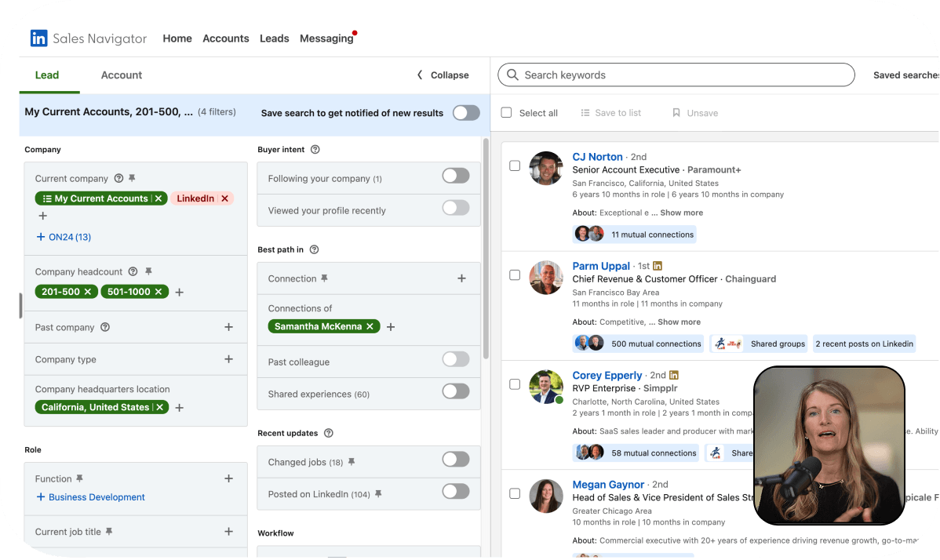This screenshot has width=940, height=560.
Task: Click the filter panel scrollbar
Action: click(486, 249)
